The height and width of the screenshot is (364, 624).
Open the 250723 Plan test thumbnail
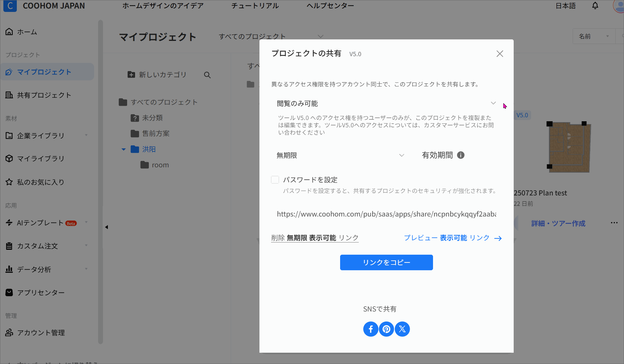568,147
